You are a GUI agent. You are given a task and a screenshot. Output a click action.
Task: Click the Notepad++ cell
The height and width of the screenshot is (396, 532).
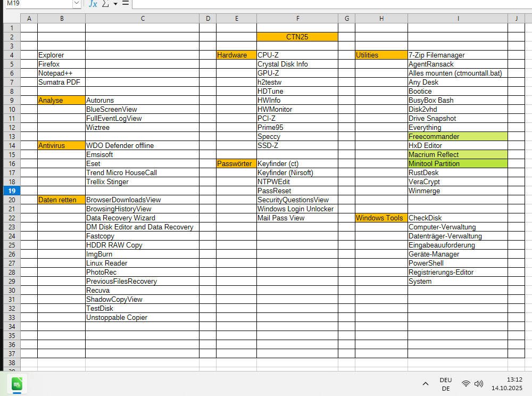pos(61,73)
